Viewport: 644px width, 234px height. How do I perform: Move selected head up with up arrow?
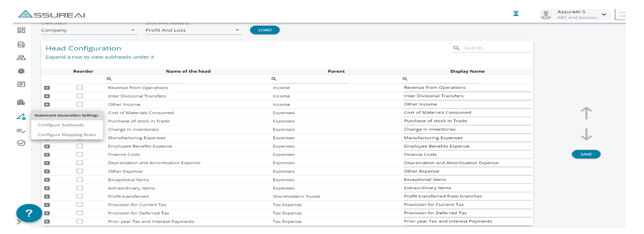pyautogui.click(x=586, y=113)
